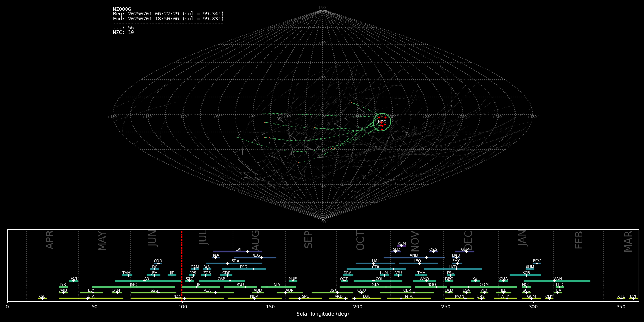Viewport: 644px width, 322px height.
Task: Click the 200 tick on solar longitude axis
Action: [x=358, y=307]
